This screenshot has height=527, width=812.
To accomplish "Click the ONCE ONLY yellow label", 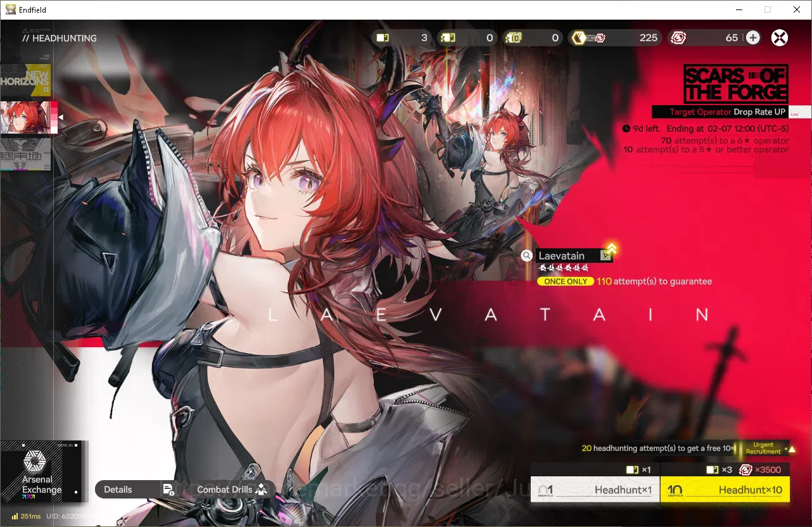I will [566, 281].
